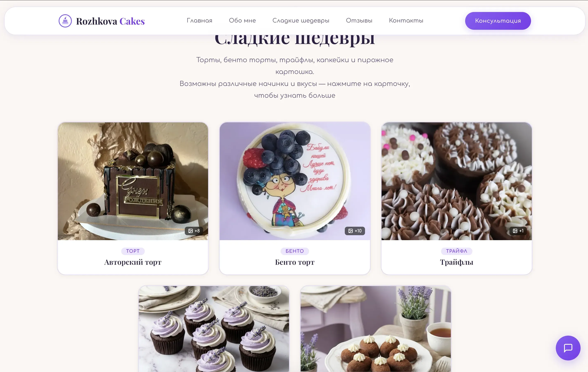Open the chocolate birthday cake photo
Viewport: 588px width, 372px height.
133,181
